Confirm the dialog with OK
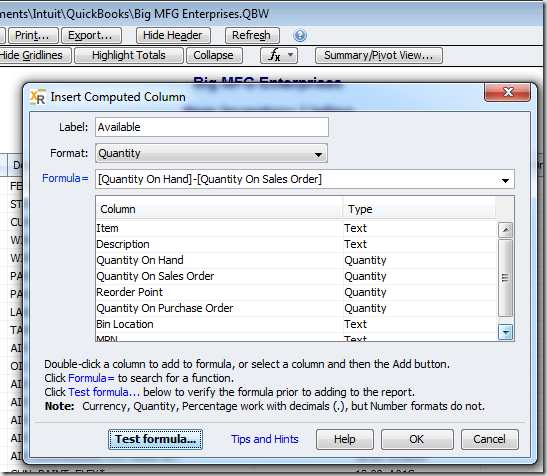The image size is (547, 476). 417,439
